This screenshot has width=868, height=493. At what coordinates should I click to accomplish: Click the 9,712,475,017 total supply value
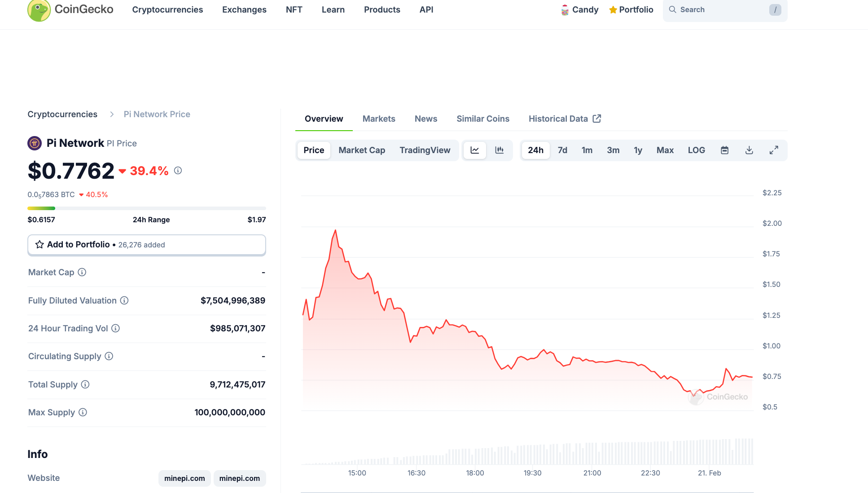238,384
